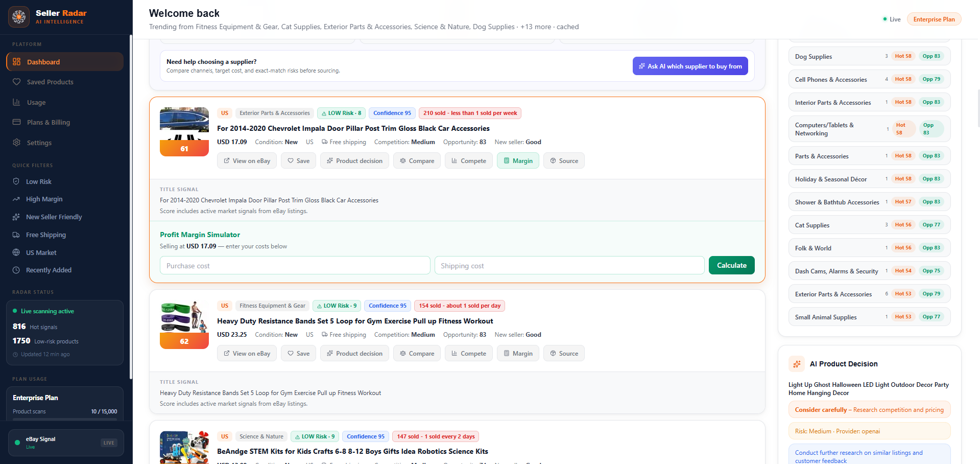Click the Product scans usage progress bar

(65, 419)
